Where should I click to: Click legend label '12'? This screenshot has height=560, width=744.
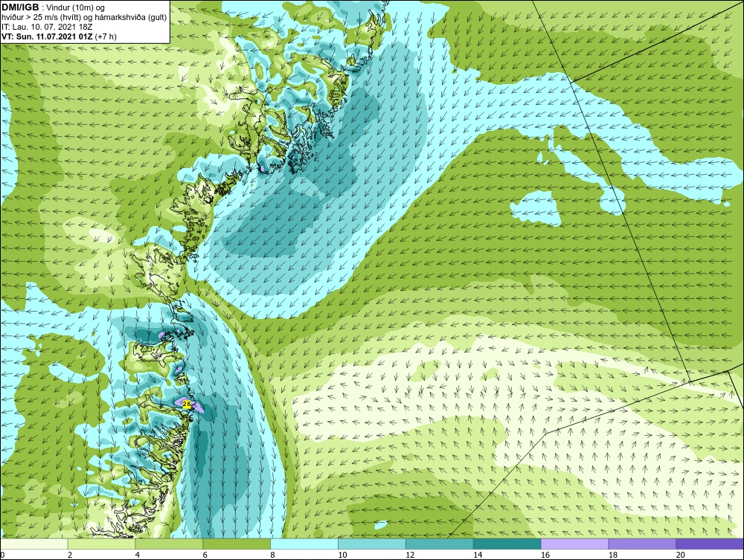410,555
